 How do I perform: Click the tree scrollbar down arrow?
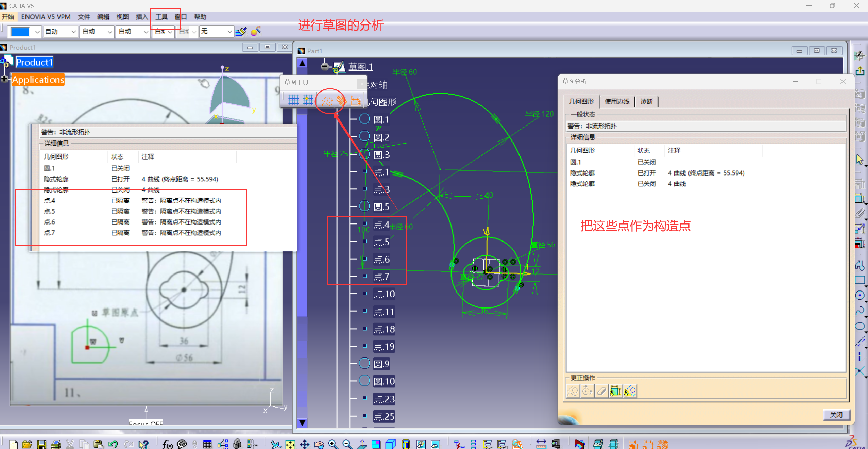(302, 423)
